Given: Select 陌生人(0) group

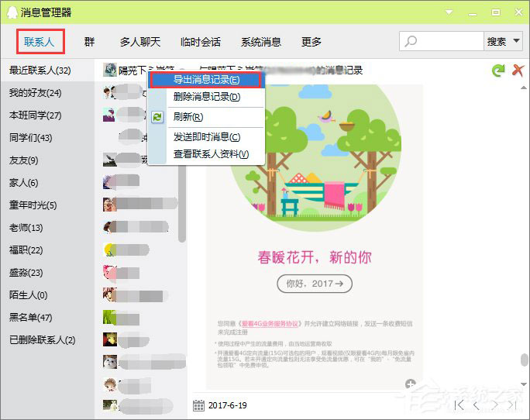Looking at the screenshot, I should click(47, 295).
